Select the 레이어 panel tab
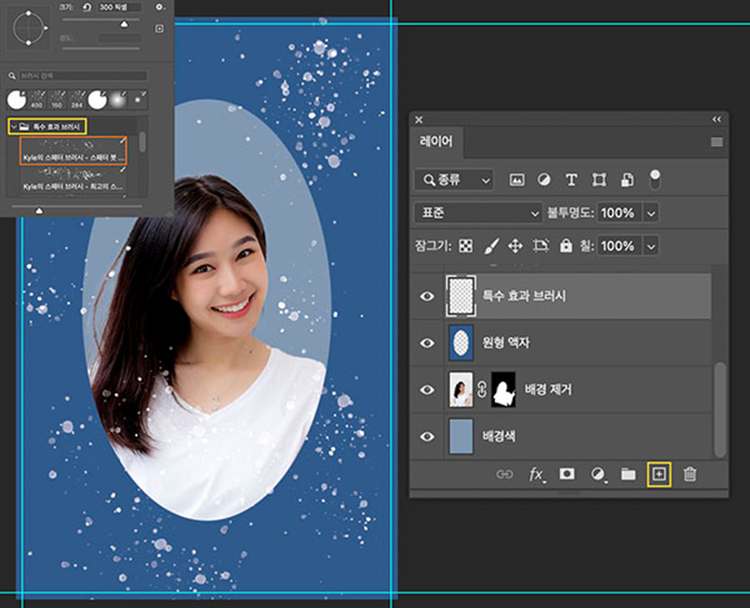Viewport: 750px width, 608px height. coord(436,142)
